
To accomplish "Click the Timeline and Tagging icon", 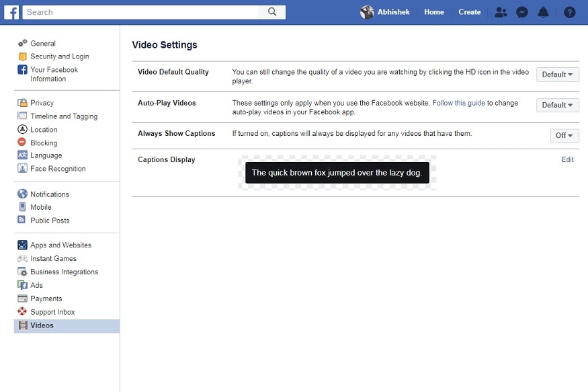I will pos(22,116).
